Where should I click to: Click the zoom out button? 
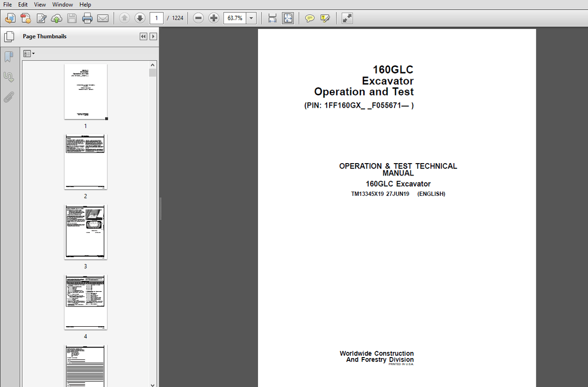198,18
